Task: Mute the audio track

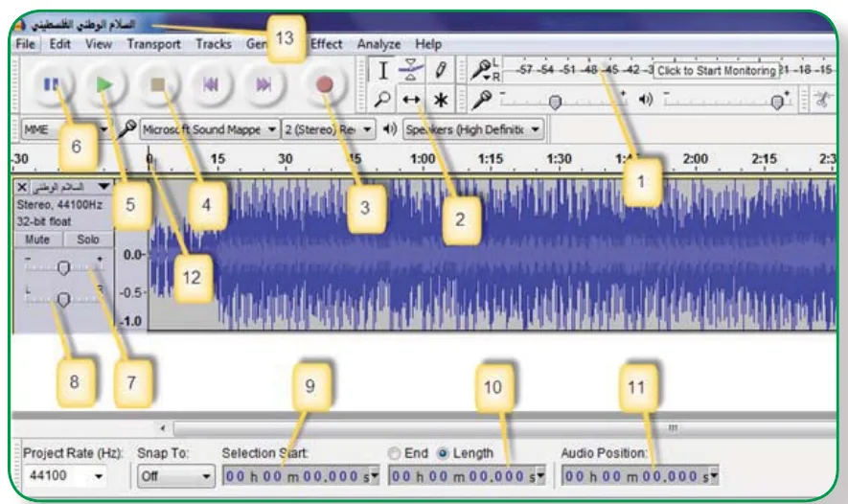Action: [38, 239]
